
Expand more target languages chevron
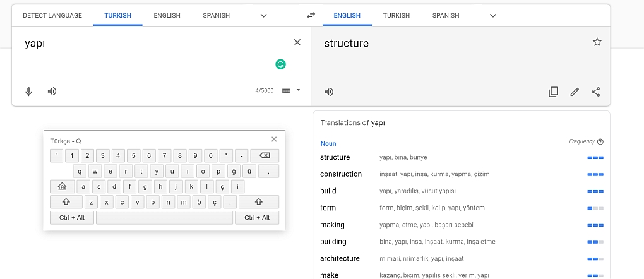tap(493, 15)
